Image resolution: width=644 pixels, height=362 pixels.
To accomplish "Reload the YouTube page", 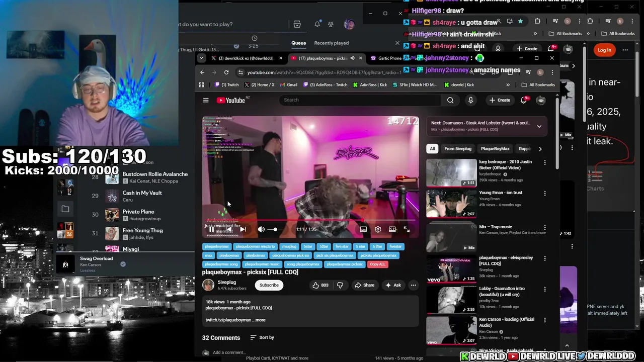I will [226, 72].
